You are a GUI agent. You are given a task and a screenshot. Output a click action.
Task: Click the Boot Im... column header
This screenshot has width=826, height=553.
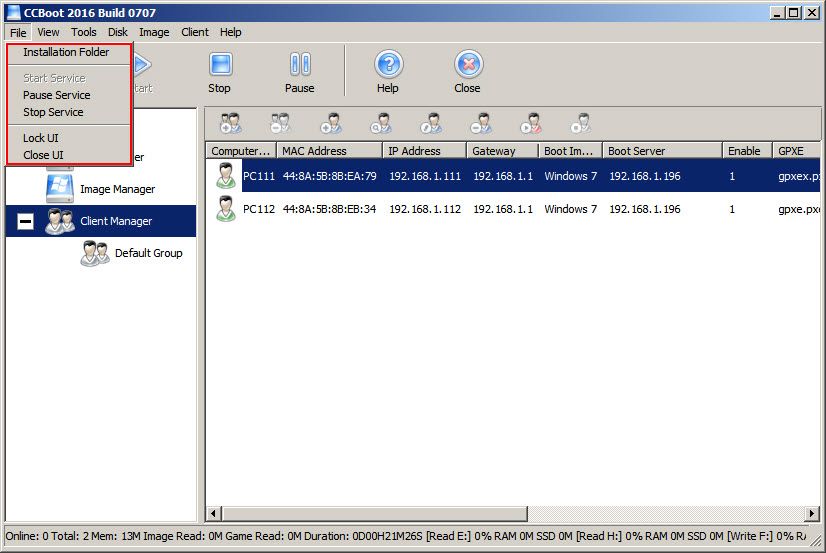pos(571,151)
